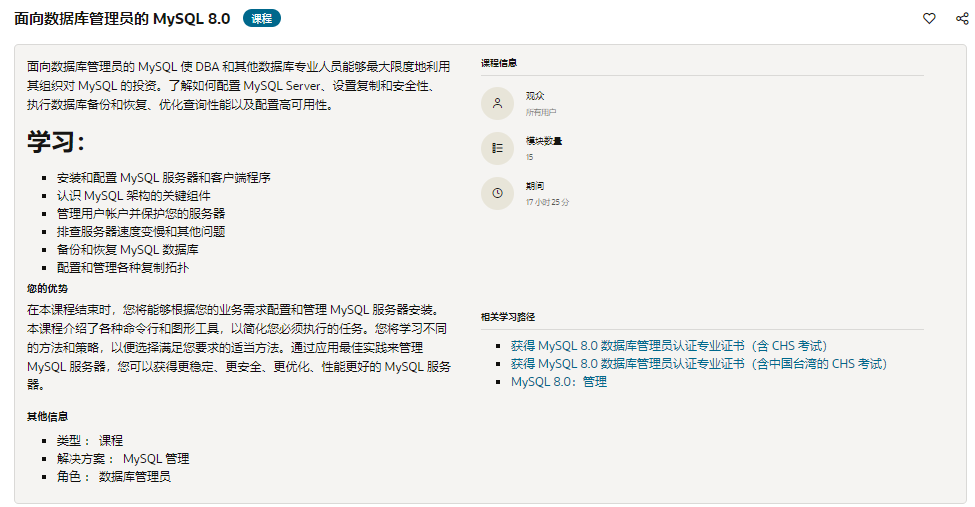Click the 其他信息 heading

click(x=47, y=417)
